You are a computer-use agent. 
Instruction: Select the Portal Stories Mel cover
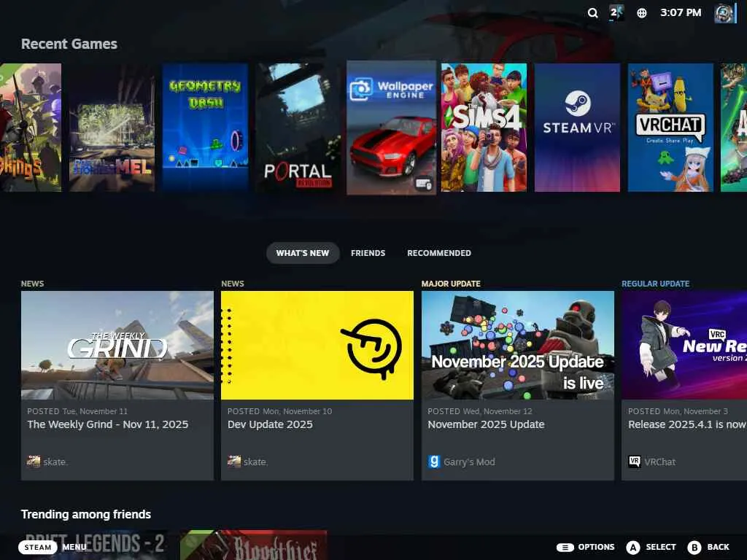pos(112,128)
